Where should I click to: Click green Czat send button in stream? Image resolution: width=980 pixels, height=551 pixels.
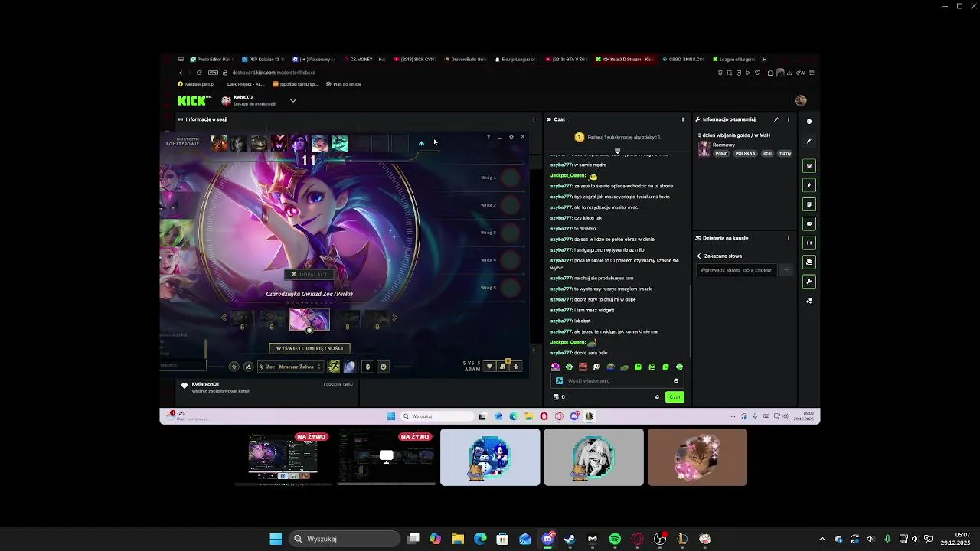click(x=675, y=396)
